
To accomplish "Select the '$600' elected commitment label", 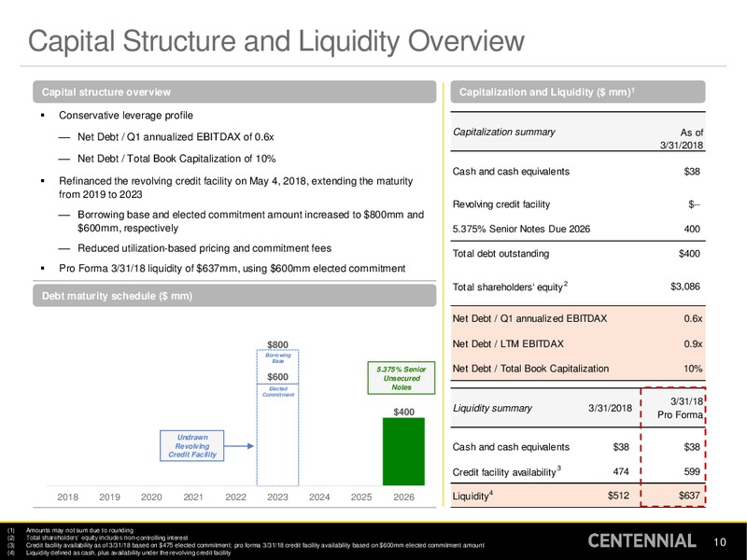I will click(277, 377).
